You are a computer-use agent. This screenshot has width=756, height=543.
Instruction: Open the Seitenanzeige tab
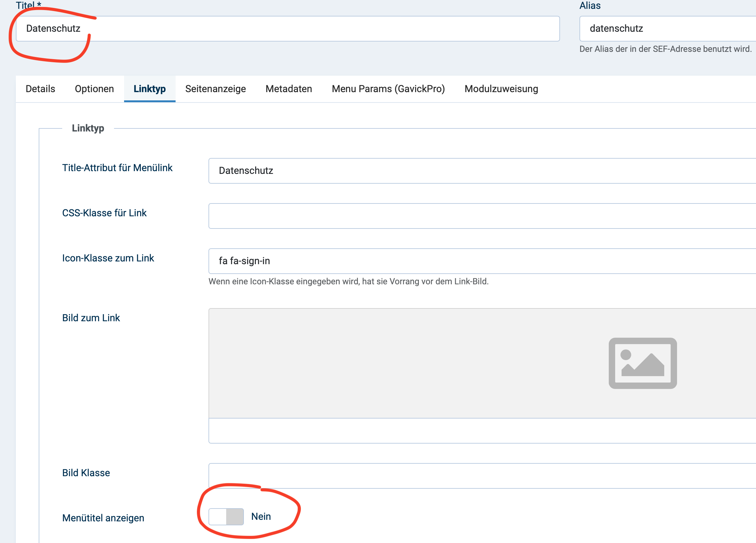[x=215, y=89]
